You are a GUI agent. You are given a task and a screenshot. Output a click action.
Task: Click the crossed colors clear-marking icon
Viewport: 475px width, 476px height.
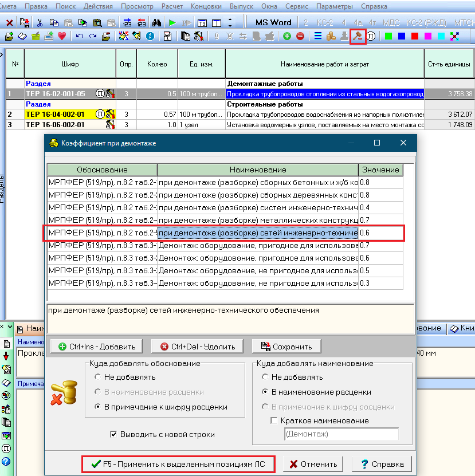454,37
